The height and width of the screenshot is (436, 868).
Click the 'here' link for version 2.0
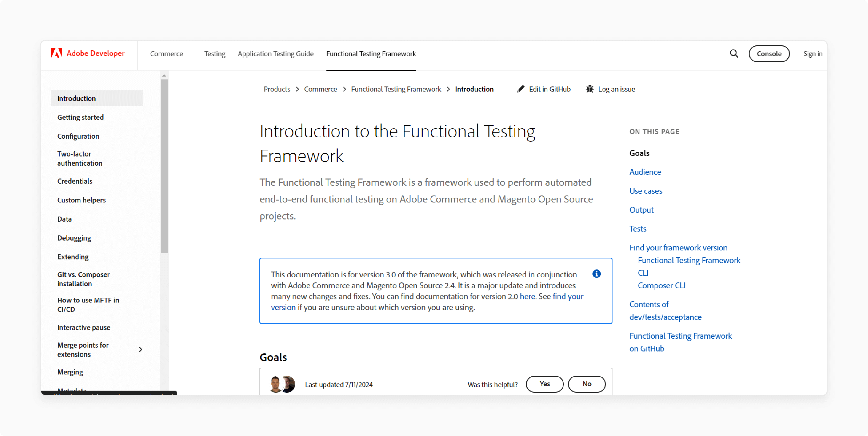tap(527, 296)
